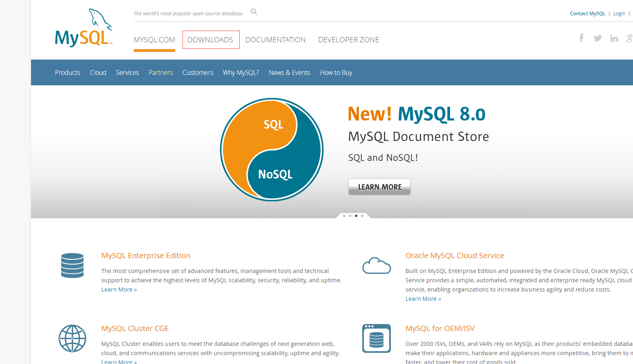Screen dimensions: 633x364
Task: Click the MySQL for OEM/ISV window icon
Action: [x=377, y=338]
